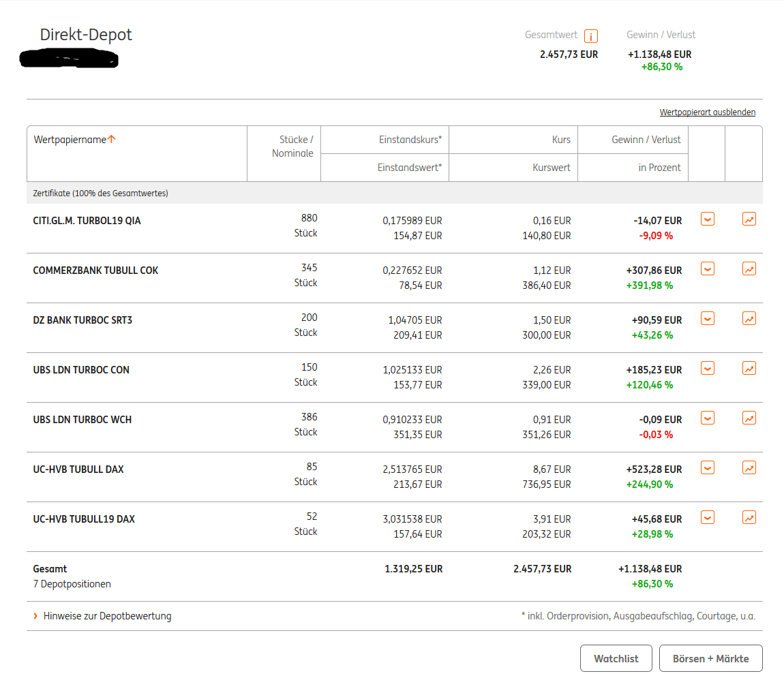Expand options for UC-HVB TUBULL DAX

(x=707, y=467)
